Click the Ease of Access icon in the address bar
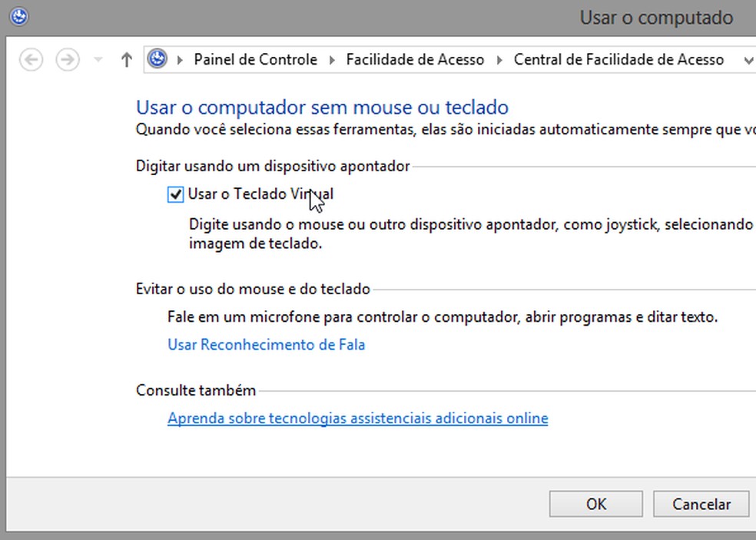 point(158,59)
